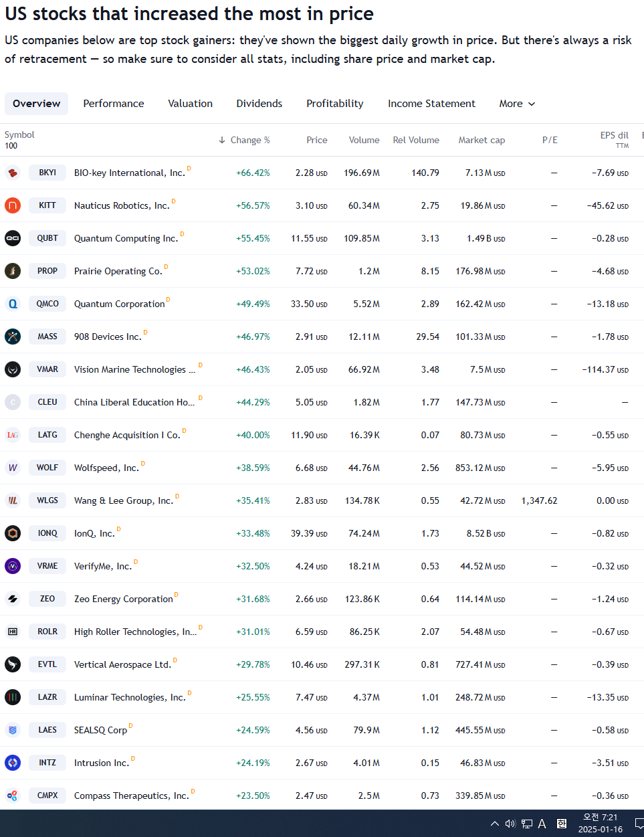Click the EPS dil TTM column header
This screenshot has width=644, height=837.
[615, 139]
